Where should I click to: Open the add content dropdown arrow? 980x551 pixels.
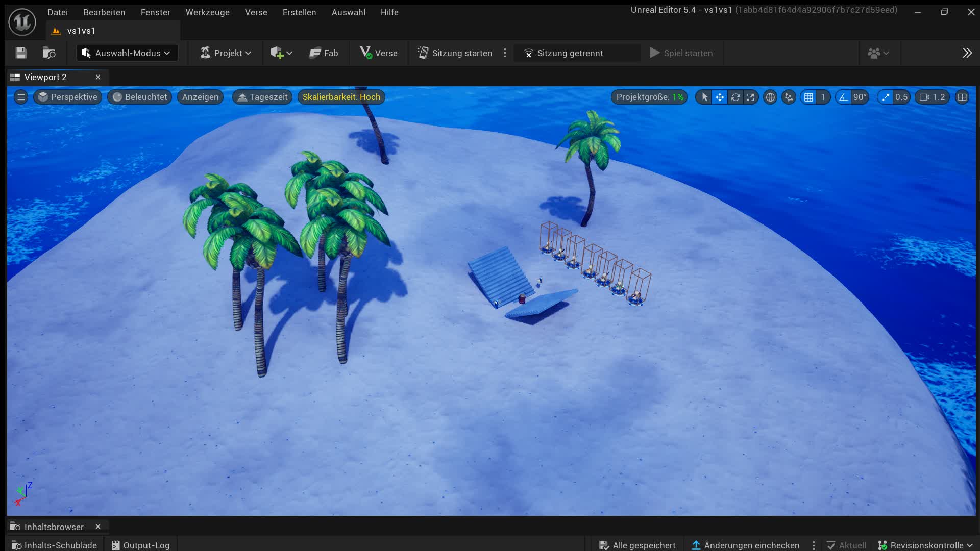coord(289,53)
